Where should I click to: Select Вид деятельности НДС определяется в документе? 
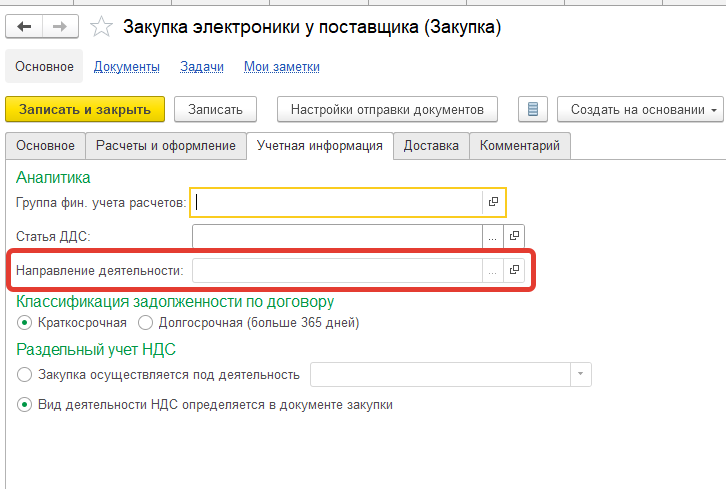click(x=25, y=405)
